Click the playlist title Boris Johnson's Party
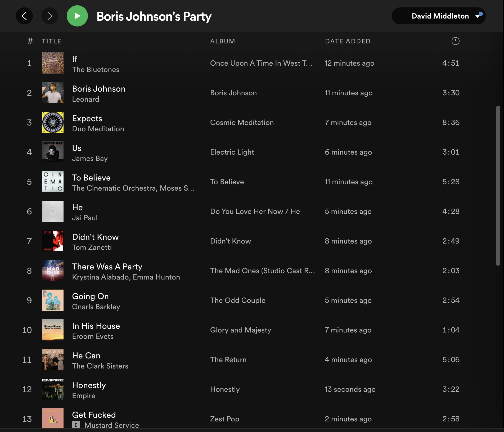Image resolution: width=504 pixels, height=432 pixels. [x=154, y=16]
